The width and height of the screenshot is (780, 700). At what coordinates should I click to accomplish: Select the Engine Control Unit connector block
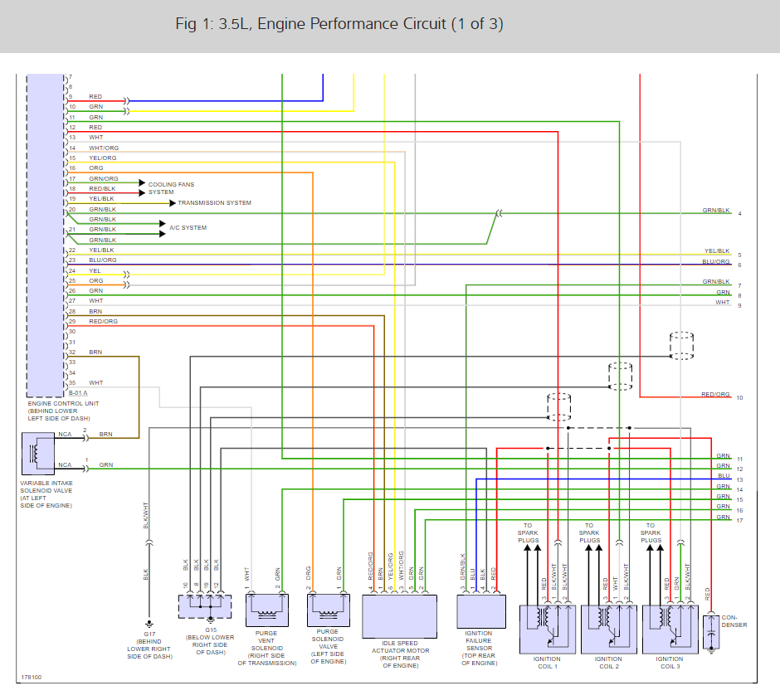pos(45,235)
